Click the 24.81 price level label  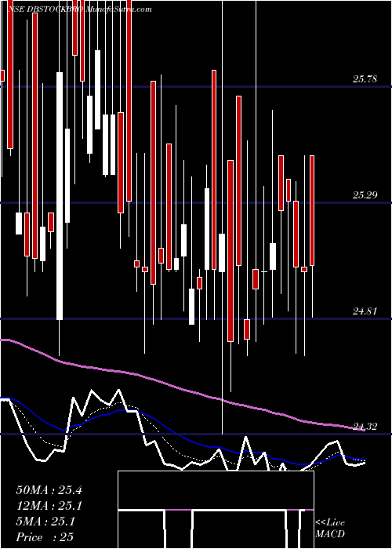(365, 311)
